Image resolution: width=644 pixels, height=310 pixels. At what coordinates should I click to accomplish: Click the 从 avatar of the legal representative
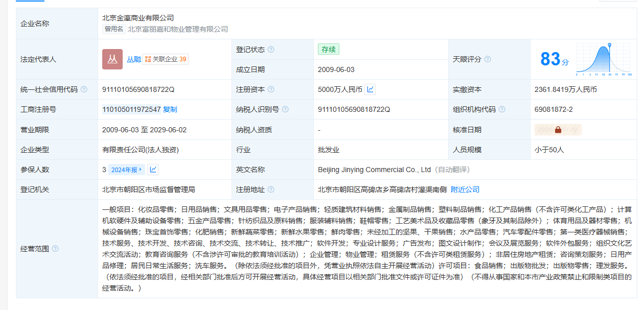(112, 59)
